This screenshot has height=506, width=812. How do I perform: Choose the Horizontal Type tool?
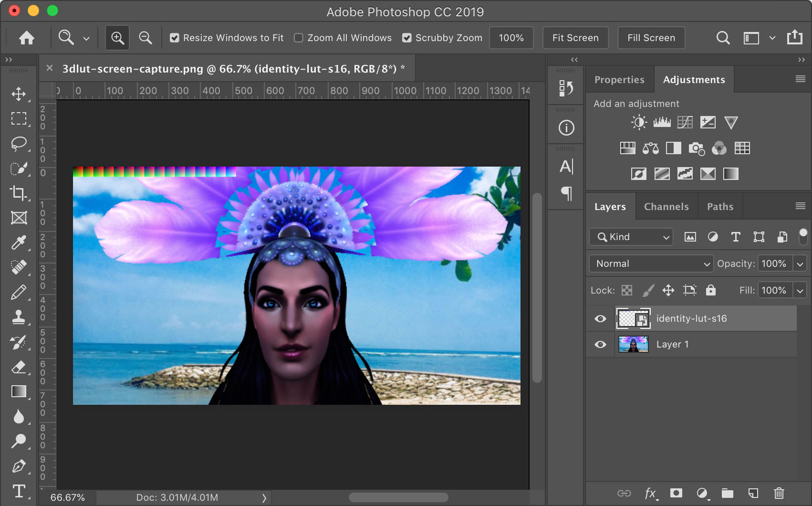pos(19,491)
